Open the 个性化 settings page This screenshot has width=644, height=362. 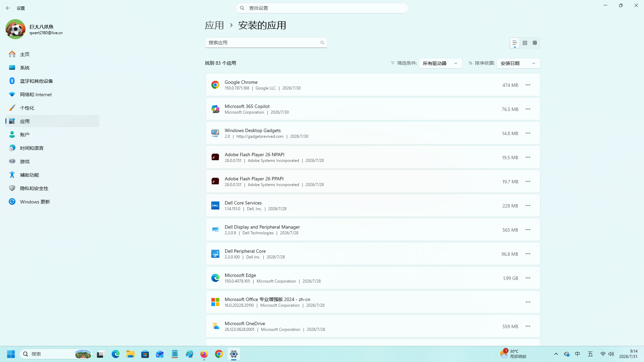click(x=52, y=108)
